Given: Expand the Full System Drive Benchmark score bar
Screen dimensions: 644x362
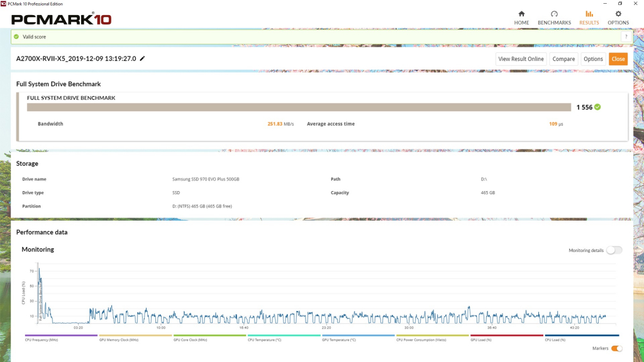Looking at the screenshot, I should [299, 107].
